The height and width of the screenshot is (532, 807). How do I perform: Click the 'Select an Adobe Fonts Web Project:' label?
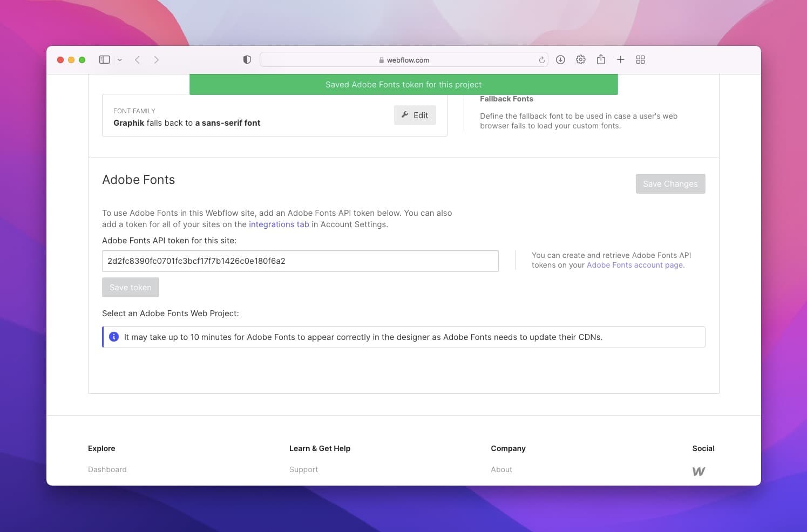point(171,313)
